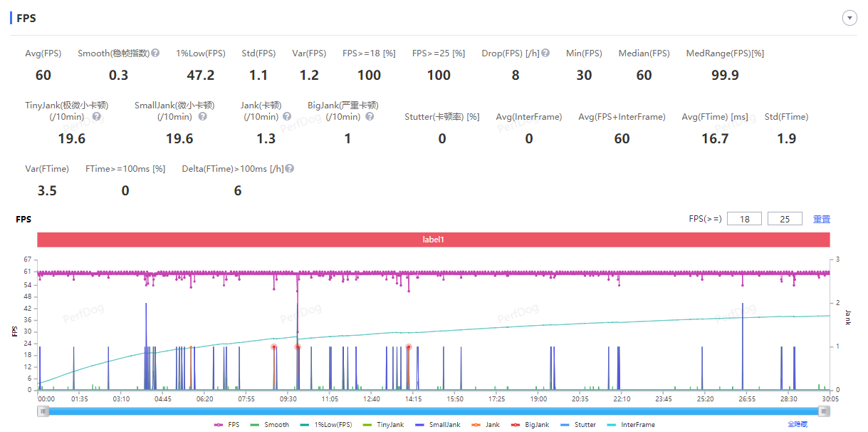Select the Stutter(卡顿率) value 0
Screen dimensions: 868x432
[442, 138]
